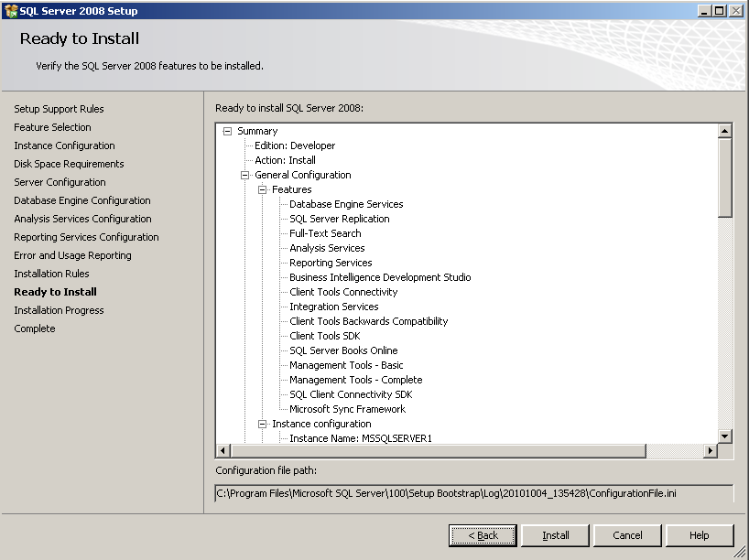Select the Client Tools Connectivity row

click(343, 292)
